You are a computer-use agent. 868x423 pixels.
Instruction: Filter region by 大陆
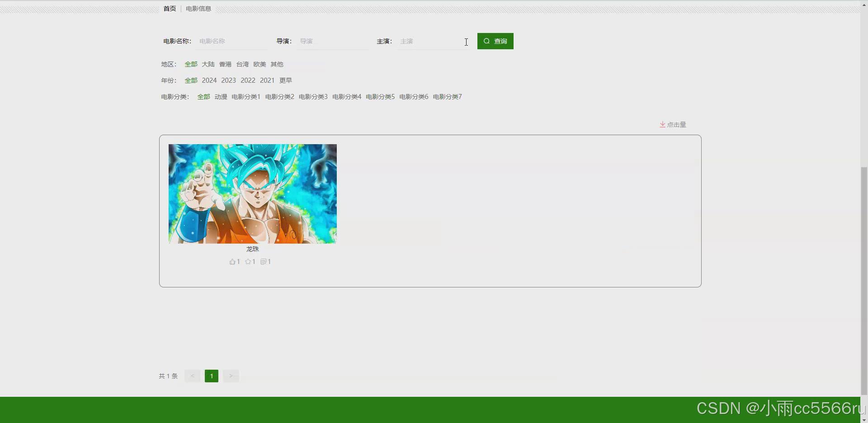click(x=208, y=64)
